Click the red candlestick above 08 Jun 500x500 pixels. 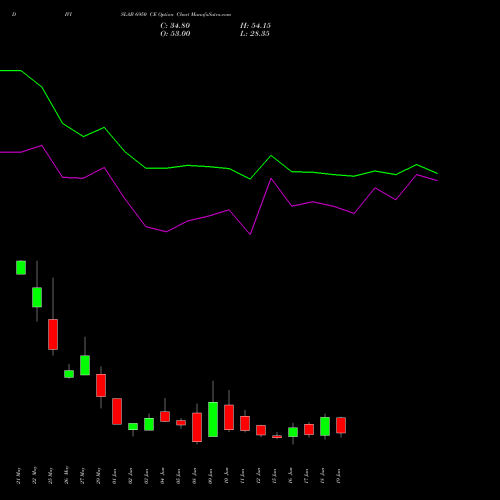click(x=197, y=427)
